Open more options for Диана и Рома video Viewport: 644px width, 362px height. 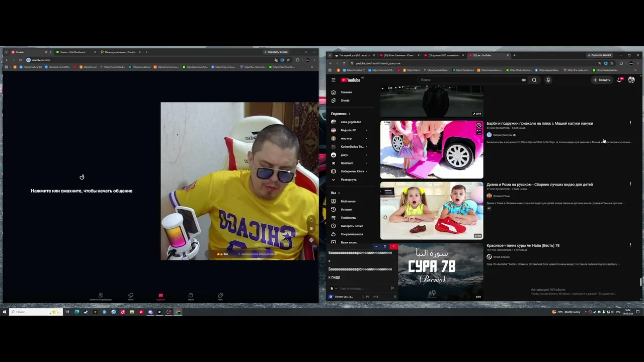coord(630,184)
